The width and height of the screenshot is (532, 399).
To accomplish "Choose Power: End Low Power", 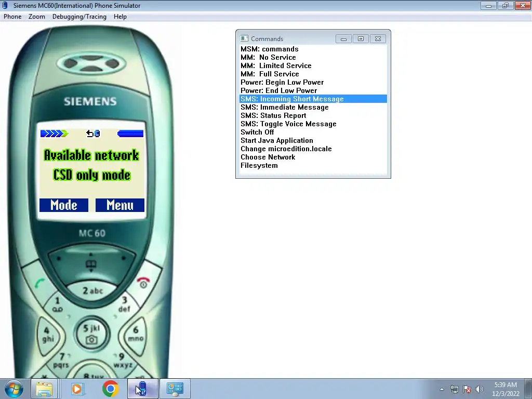I will pos(313,90).
